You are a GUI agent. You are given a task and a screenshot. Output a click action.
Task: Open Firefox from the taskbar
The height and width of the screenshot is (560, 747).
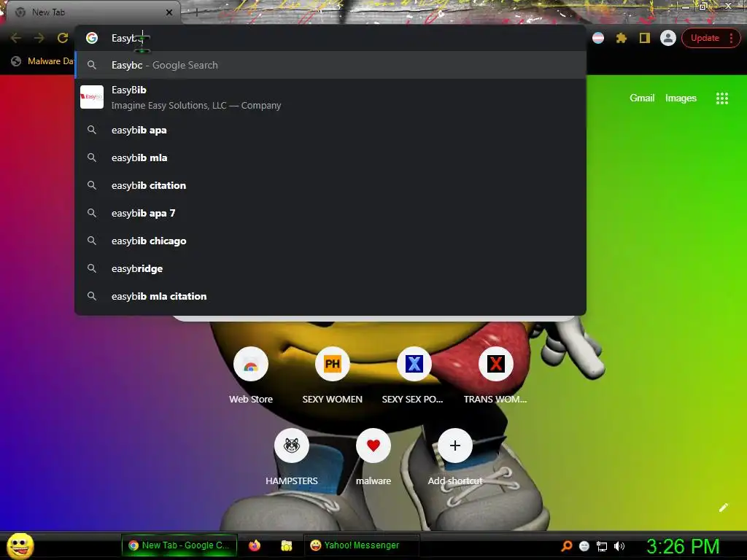pos(255,545)
